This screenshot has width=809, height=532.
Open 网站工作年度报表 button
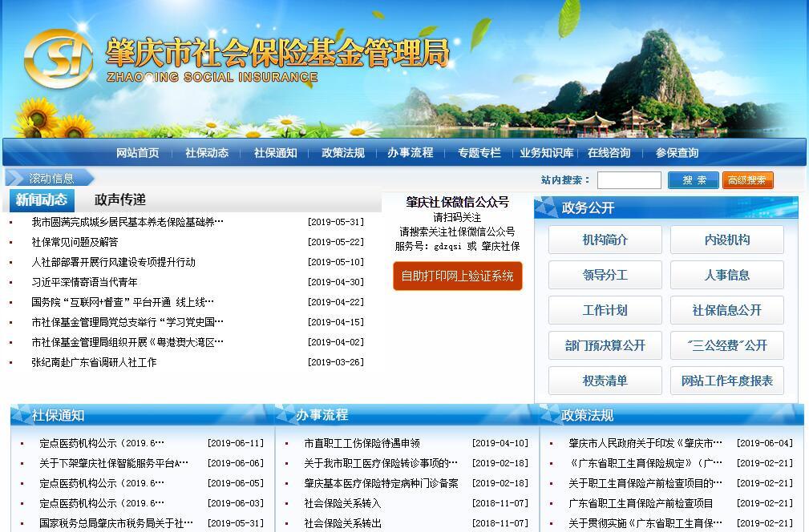pos(726,381)
